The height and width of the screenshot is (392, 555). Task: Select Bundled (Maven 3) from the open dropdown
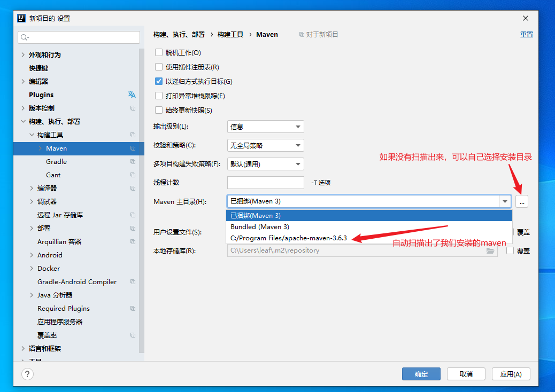click(x=263, y=226)
